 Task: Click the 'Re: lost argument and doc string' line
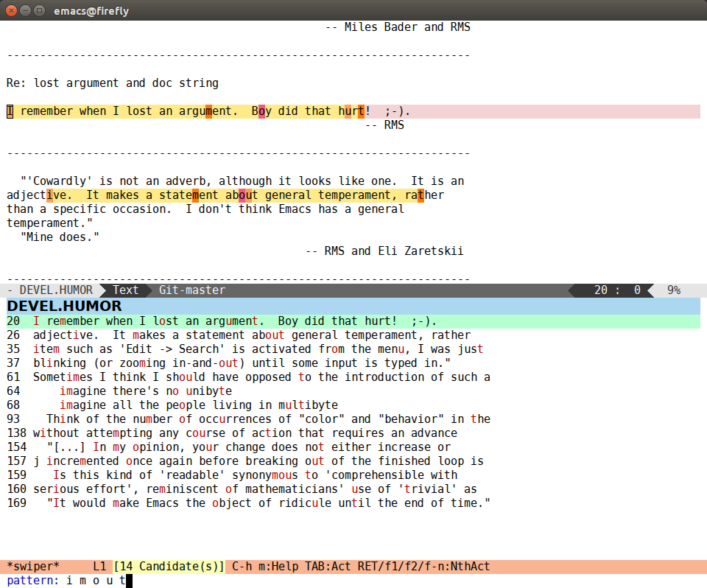113,83
